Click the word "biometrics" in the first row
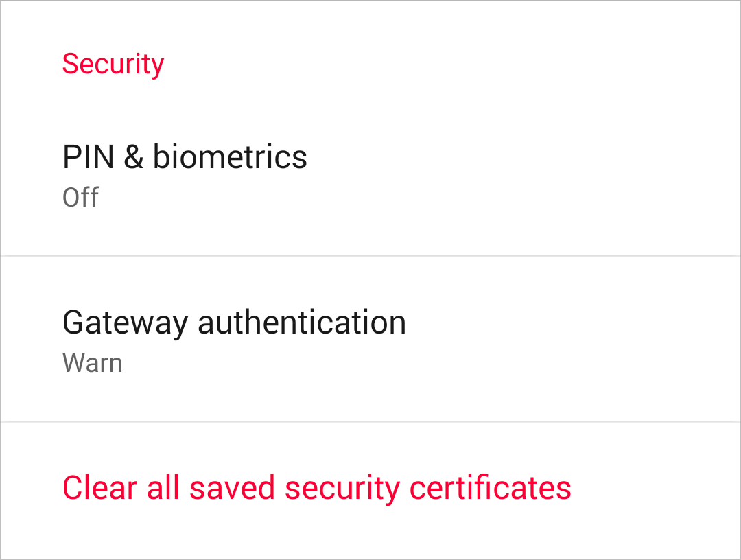Image resolution: width=741 pixels, height=560 pixels. pos(230,157)
